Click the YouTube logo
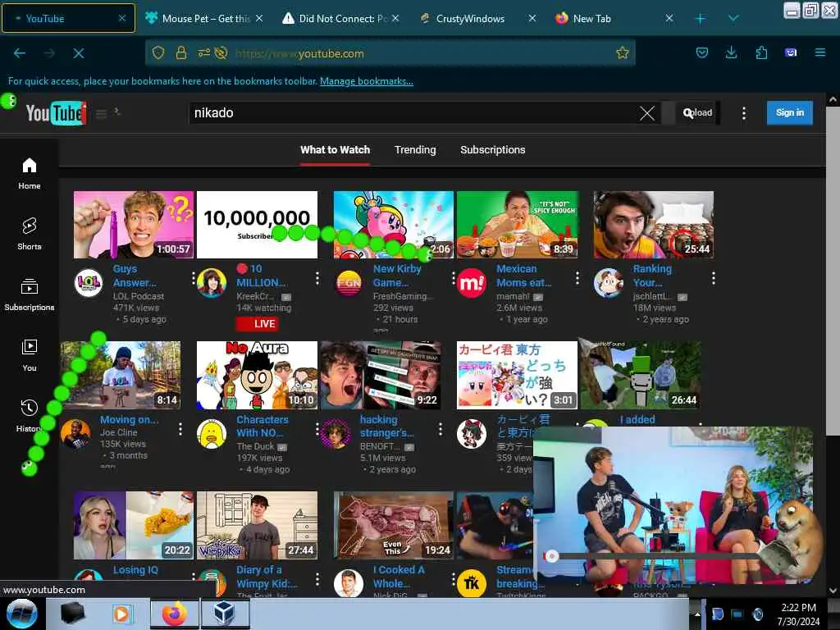Screen dimensions: 840x630 (x=57, y=113)
